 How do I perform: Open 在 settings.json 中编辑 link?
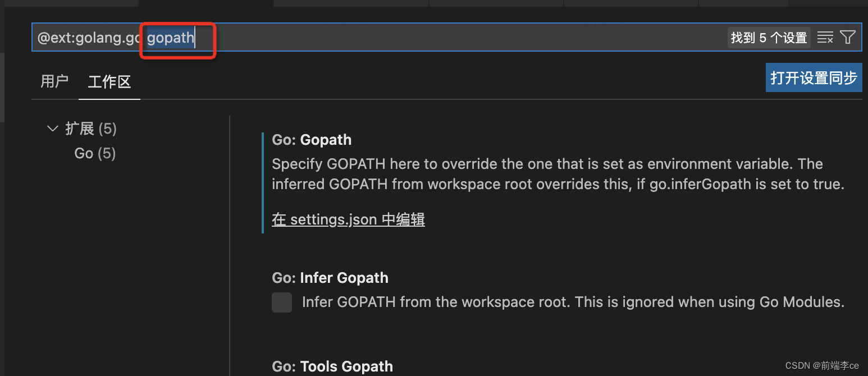[x=348, y=219]
